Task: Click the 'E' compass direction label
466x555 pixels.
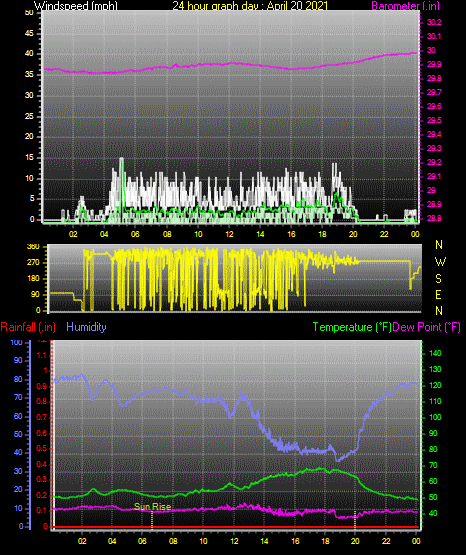Action: coord(438,295)
